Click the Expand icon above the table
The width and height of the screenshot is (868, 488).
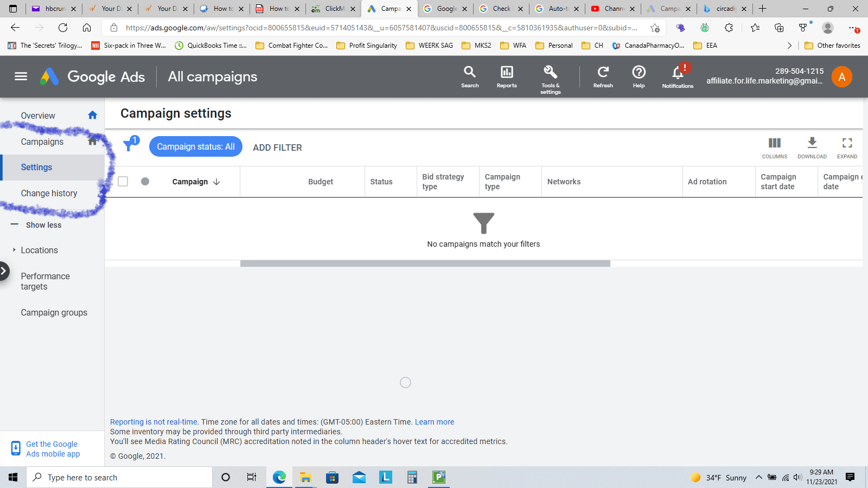847,143
